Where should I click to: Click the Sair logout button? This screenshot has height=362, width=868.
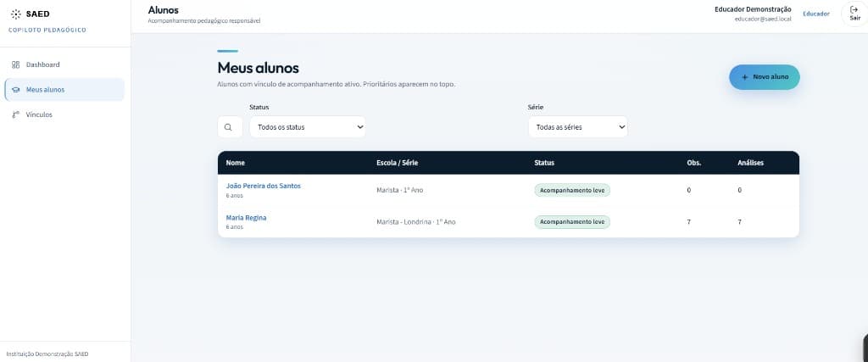[x=854, y=14]
